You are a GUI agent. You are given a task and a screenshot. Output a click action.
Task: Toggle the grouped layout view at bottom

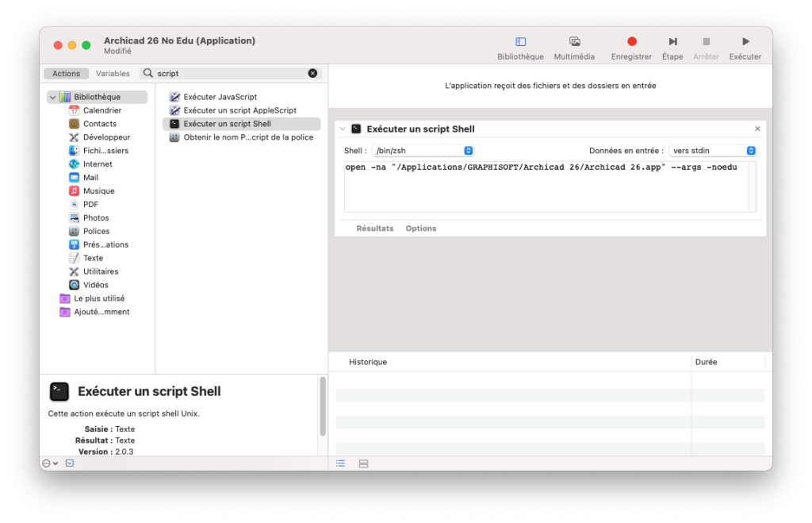coord(362,463)
